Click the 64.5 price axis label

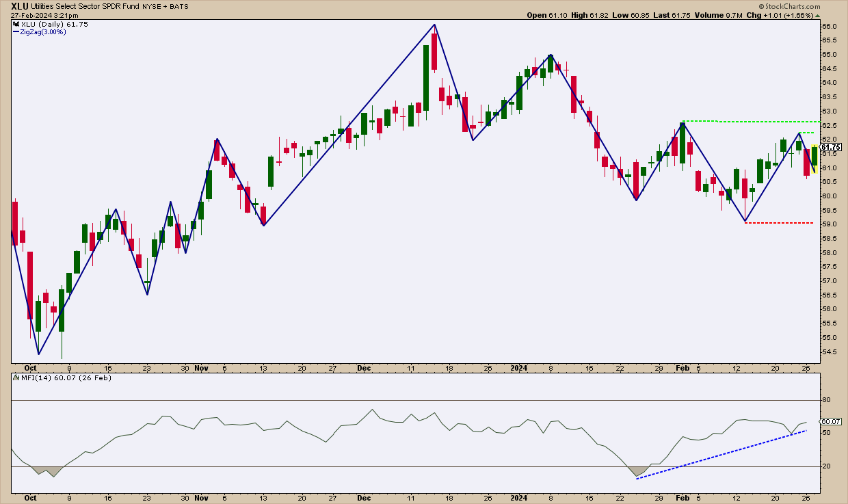(828, 68)
